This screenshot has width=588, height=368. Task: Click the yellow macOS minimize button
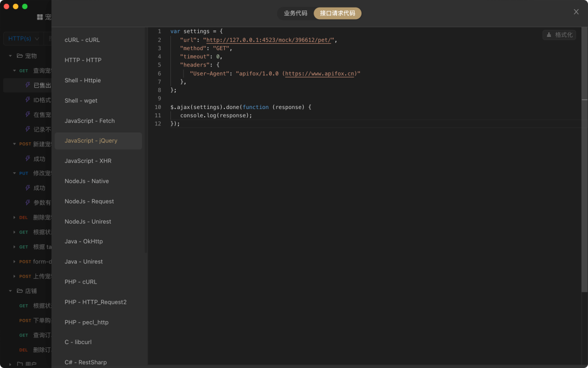[x=15, y=7]
